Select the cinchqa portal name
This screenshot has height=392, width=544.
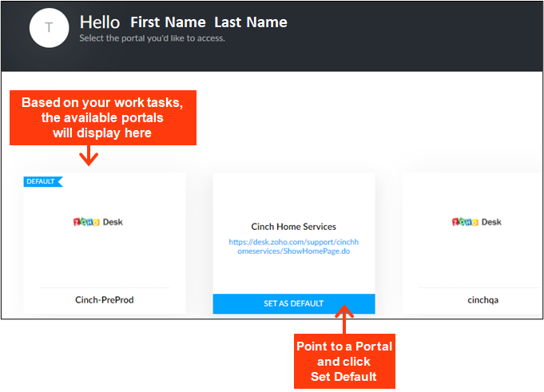(x=482, y=300)
